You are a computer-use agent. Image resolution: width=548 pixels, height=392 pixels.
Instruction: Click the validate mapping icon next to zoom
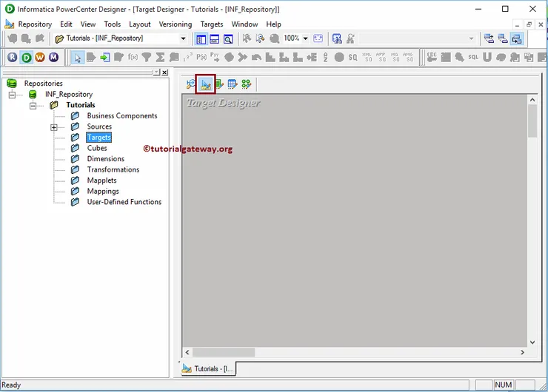click(337, 38)
